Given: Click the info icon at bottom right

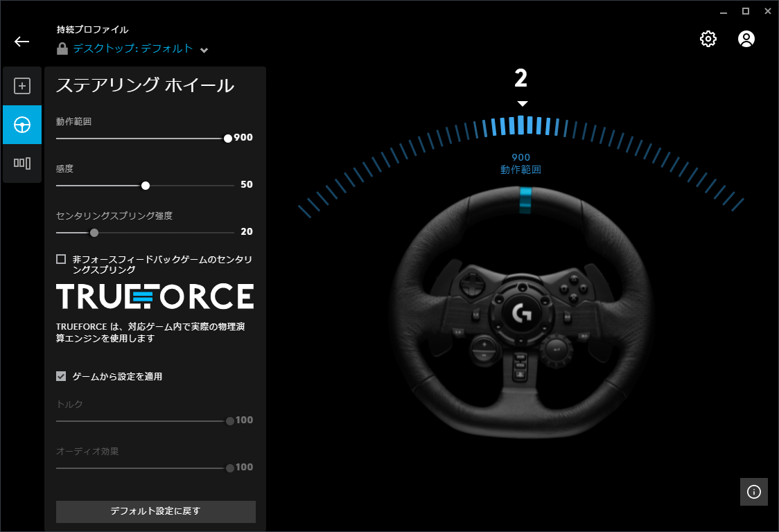Looking at the screenshot, I should tap(754, 492).
